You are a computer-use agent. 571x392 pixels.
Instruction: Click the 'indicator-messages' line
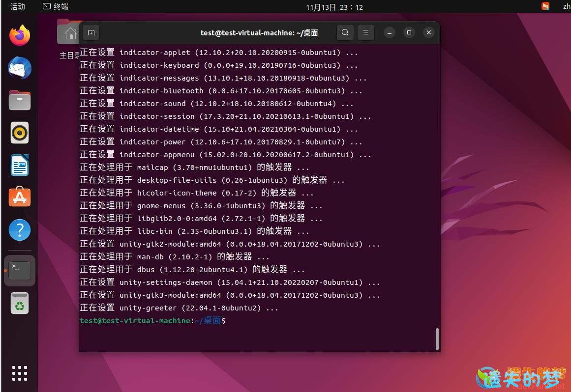coord(223,78)
